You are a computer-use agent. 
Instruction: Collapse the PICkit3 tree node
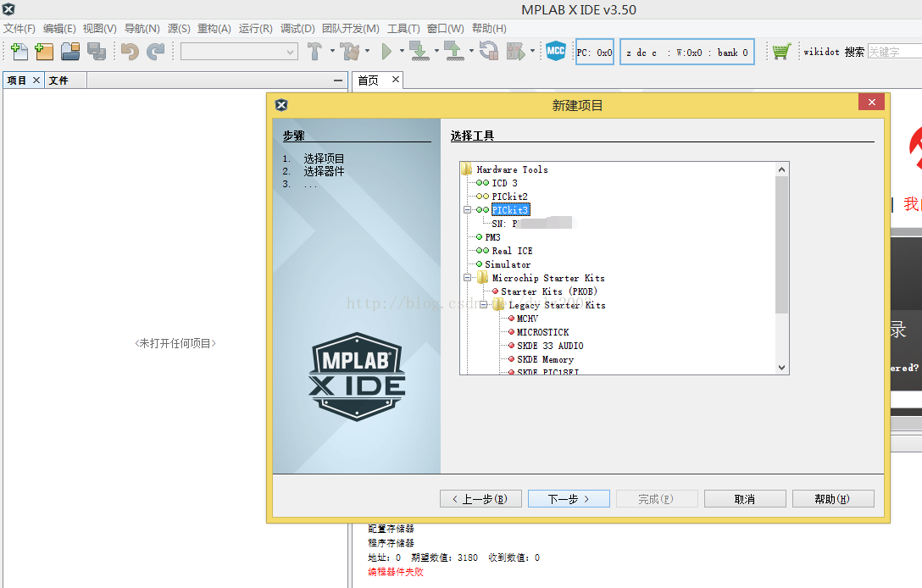pyautogui.click(x=468, y=210)
